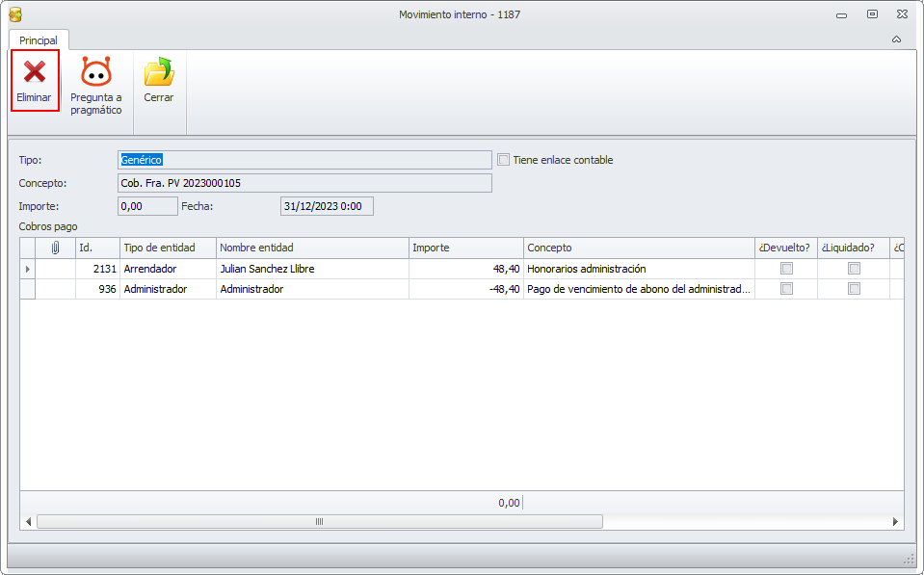924x575 pixels.
Task: Click the horizontal scrollbar thumb
Action: click(319, 521)
